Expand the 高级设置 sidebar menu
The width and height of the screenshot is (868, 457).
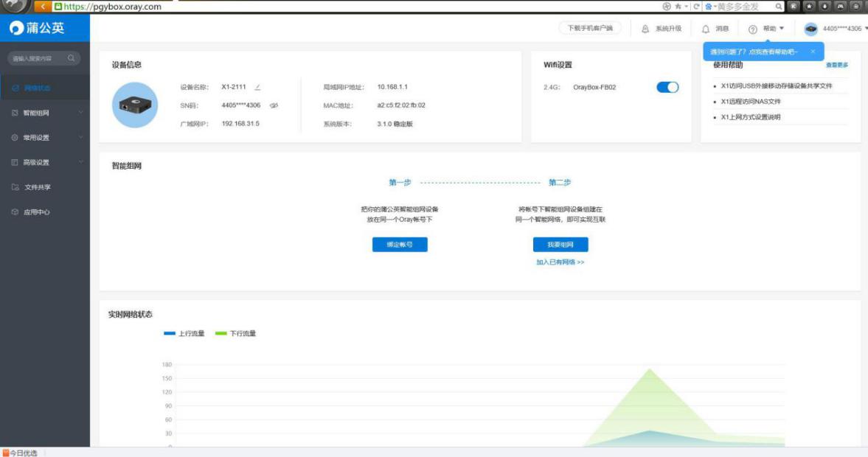click(x=44, y=163)
